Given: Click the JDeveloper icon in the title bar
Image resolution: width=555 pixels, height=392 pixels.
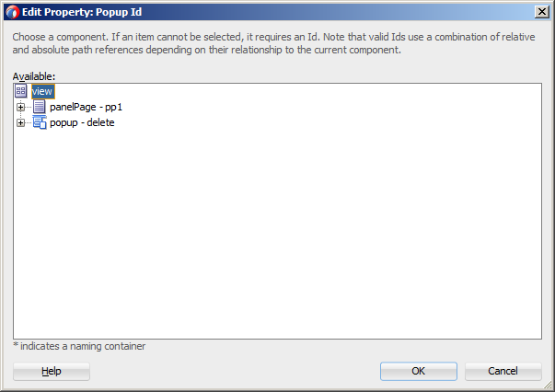Looking at the screenshot, I should (12, 12).
